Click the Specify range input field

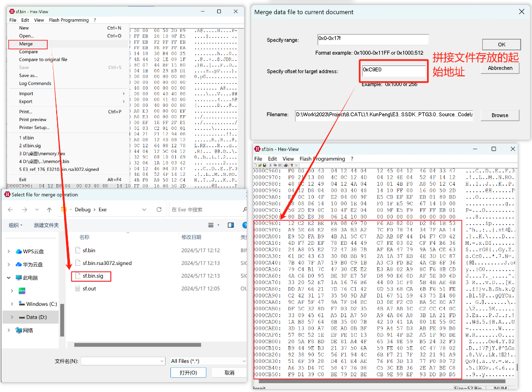372,39
